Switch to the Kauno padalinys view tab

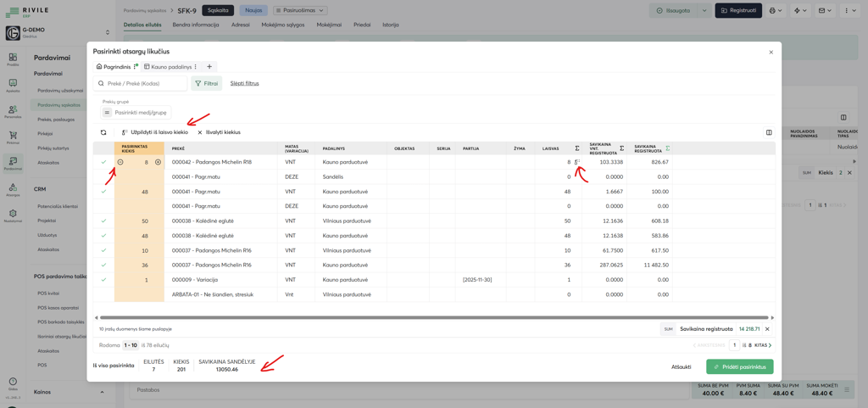pyautogui.click(x=170, y=67)
